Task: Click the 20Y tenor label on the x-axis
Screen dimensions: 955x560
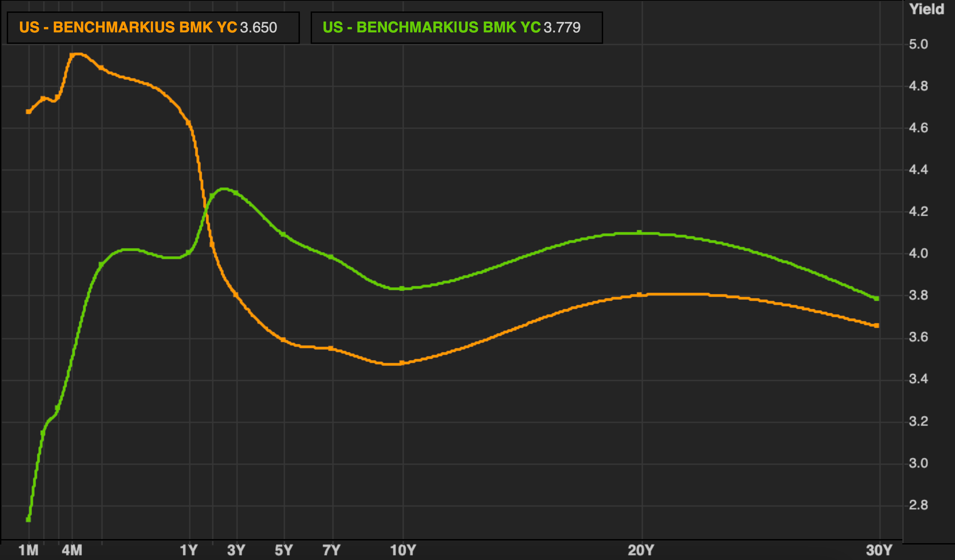Action: pos(641,550)
